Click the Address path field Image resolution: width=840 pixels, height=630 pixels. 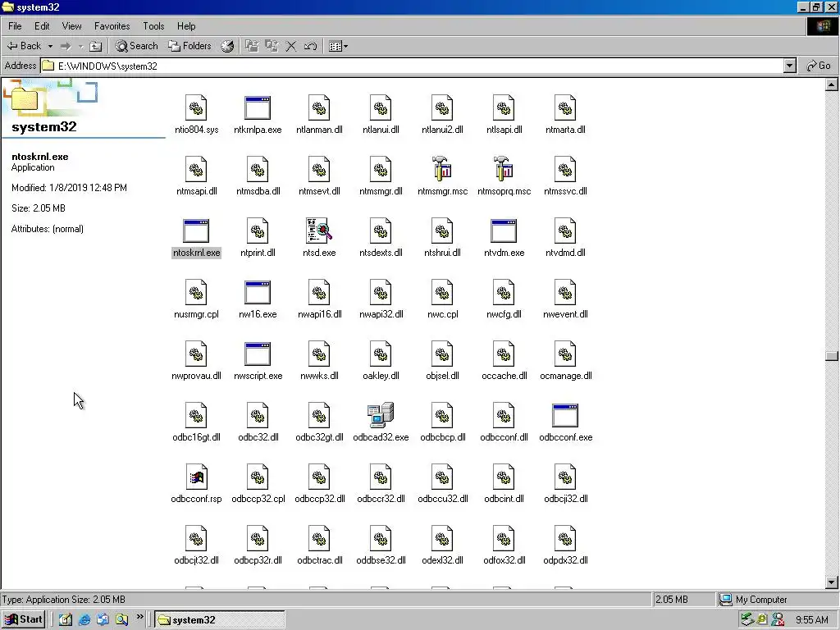412,66
